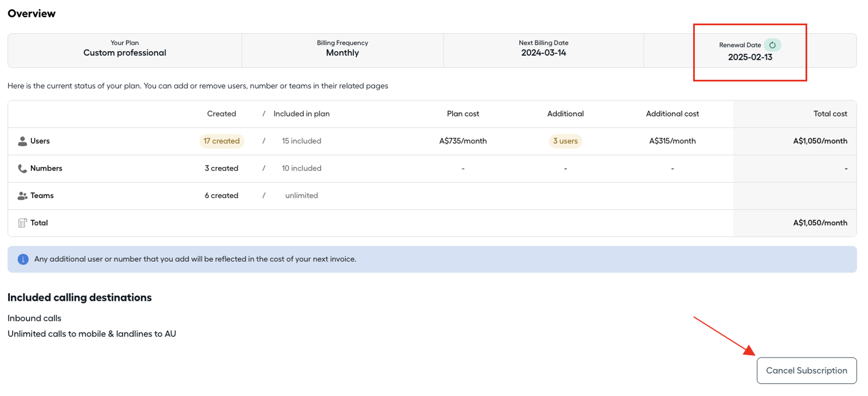868x396 pixels.
Task: Click the blue info icon in the notice
Action: (23, 259)
